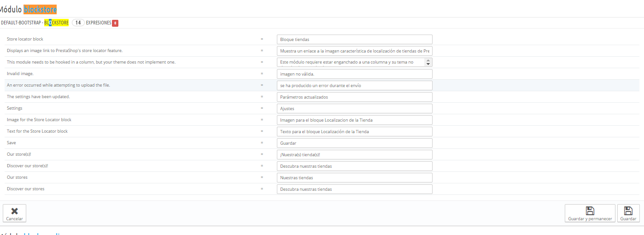Open the blockstore module heading link
Viewport: 644px width, 235px height.
click(40, 9)
